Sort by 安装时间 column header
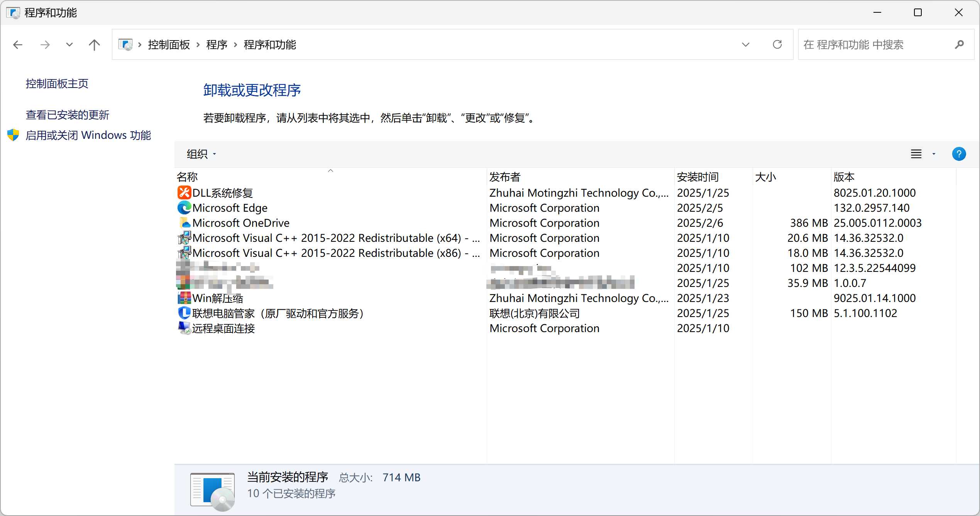The width and height of the screenshot is (980, 516). (713, 177)
